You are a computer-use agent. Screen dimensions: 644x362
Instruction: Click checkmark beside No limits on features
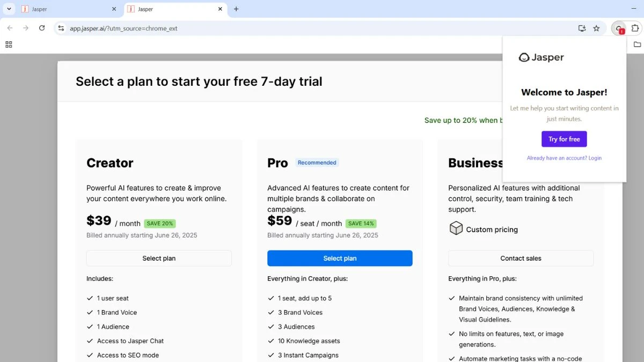451,334
